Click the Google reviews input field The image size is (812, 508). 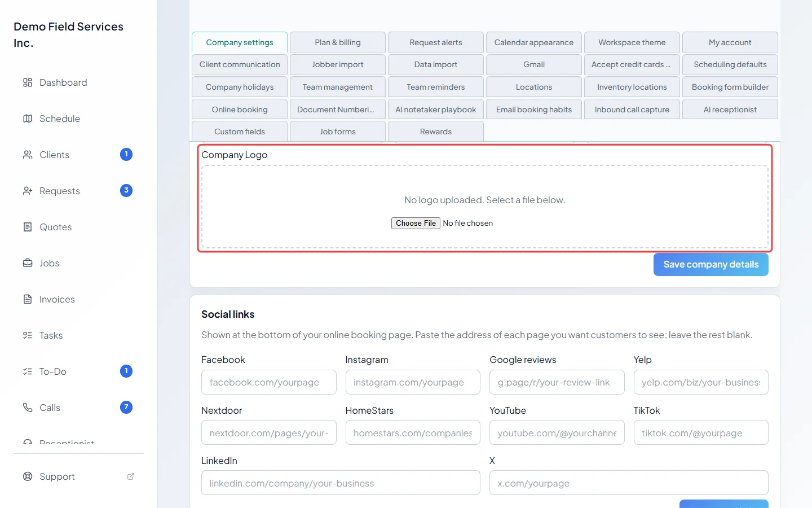(x=557, y=382)
